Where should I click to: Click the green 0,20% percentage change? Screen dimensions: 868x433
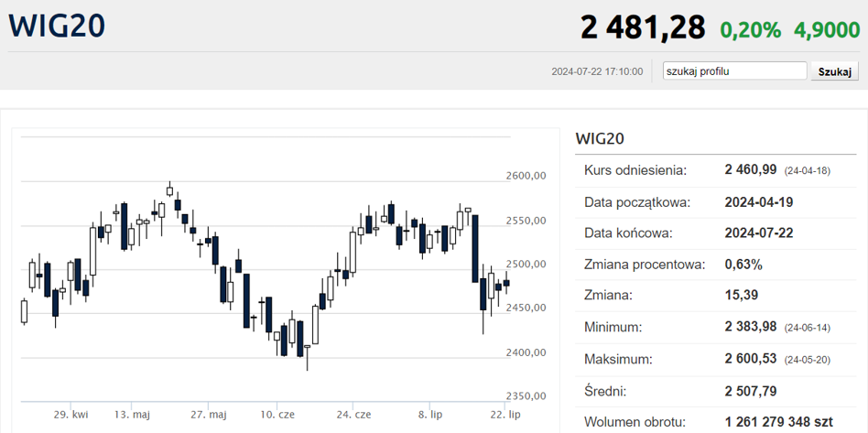pos(750,30)
